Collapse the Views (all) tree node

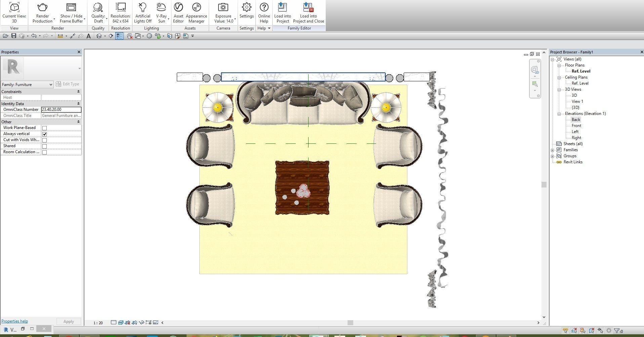pyautogui.click(x=552, y=59)
